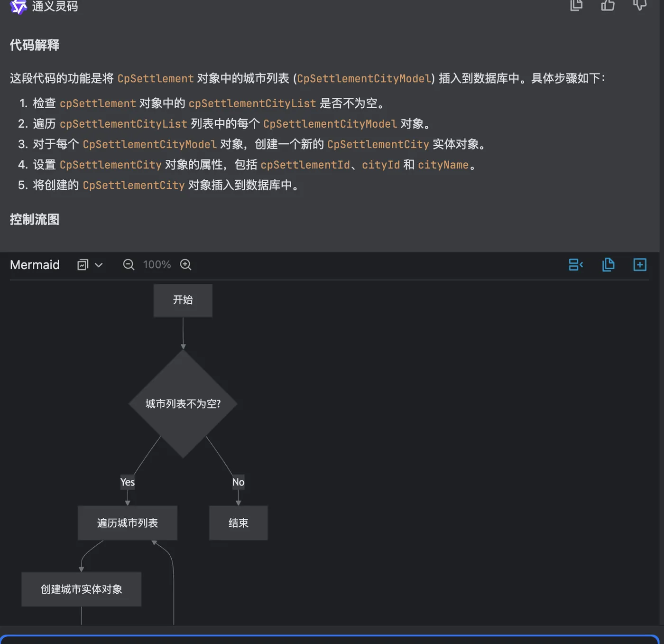Zoom out the Mermaid diagram
664x644 pixels.
(x=129, y=265)
